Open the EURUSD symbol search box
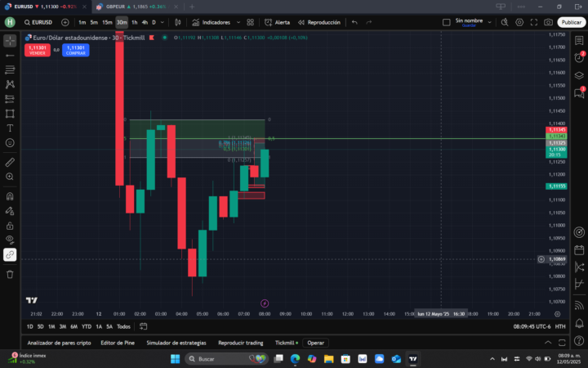Viewport: 588px width, 368px height. point(40,22)
